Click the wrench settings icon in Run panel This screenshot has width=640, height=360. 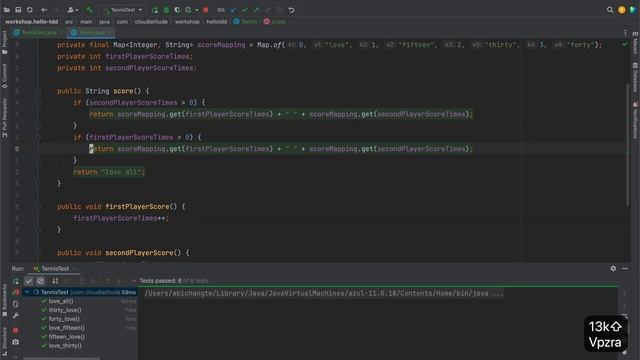(x=16, y=316)
